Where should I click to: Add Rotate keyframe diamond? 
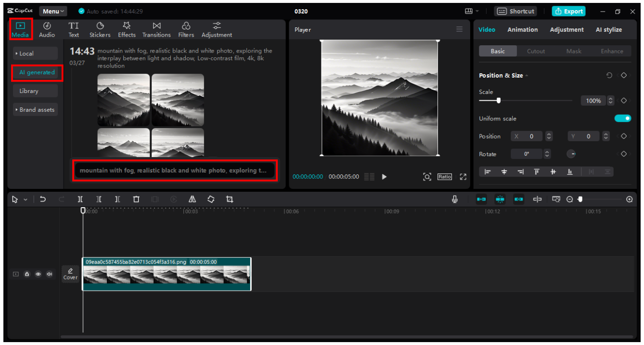tap(624, 154)
